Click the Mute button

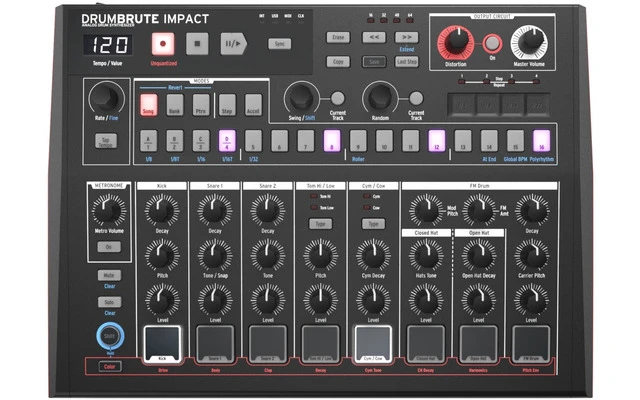pyautogui.click(x=109, y=276)
